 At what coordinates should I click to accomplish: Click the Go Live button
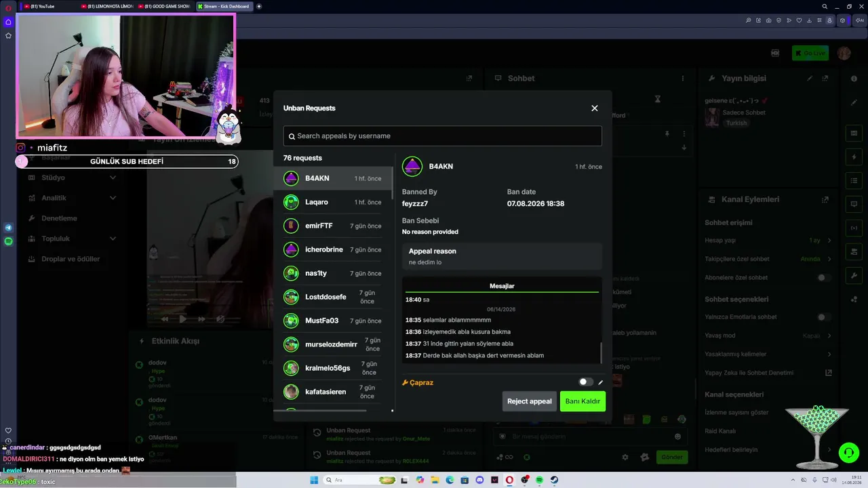(x=810, y=53)
